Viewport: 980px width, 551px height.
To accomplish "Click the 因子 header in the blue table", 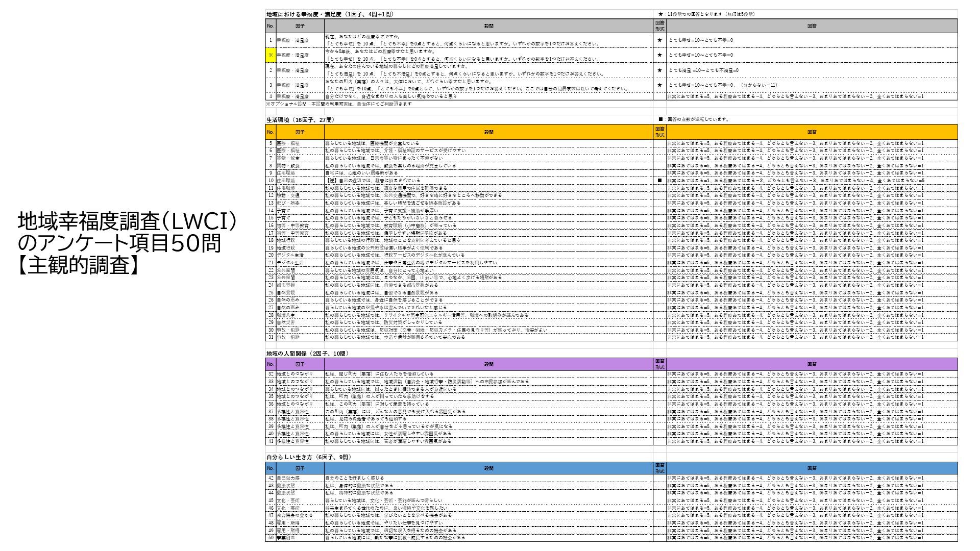I will click(300, 468).
